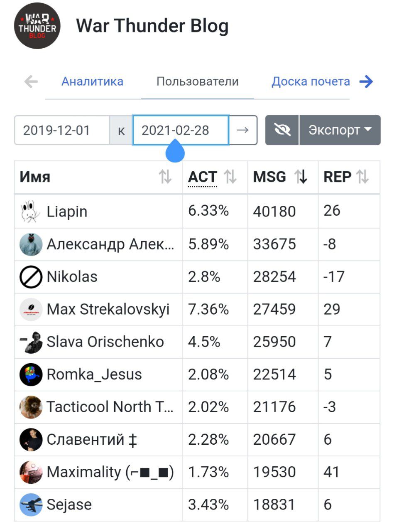Click Sejase airplane avatar icon
Image resolution: width=394 pixels, height=532 pixels.
tap(31, 505)
